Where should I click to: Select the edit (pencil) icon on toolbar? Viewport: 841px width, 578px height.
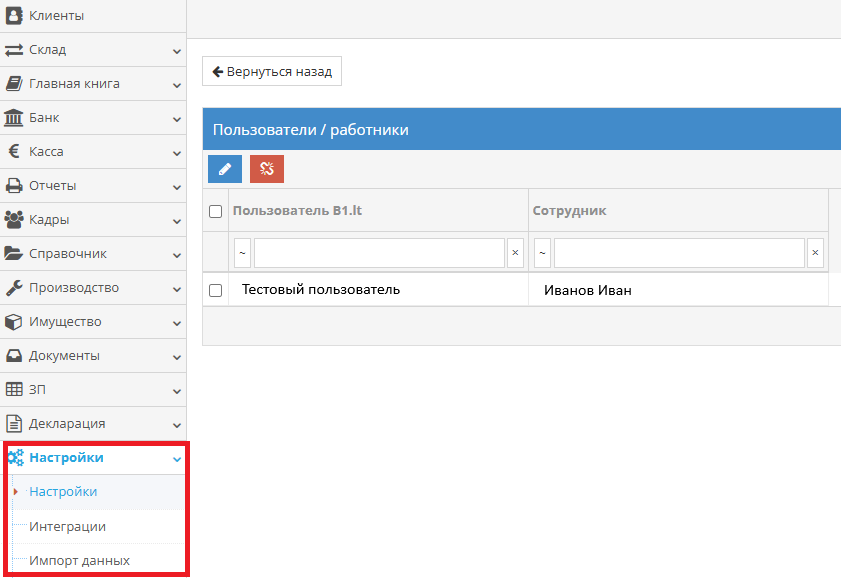tap(224, 169)
